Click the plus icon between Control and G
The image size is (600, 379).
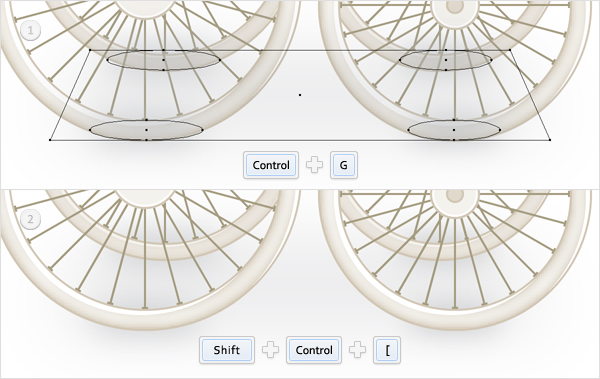tap(315, 165)
